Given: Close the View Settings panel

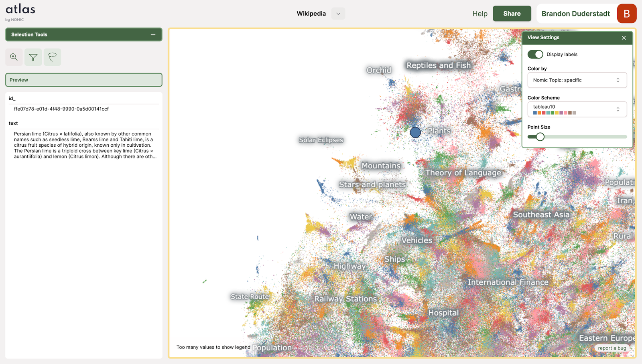Looking at the screenshot, I should pyautogui.click(x=624, y=38).
